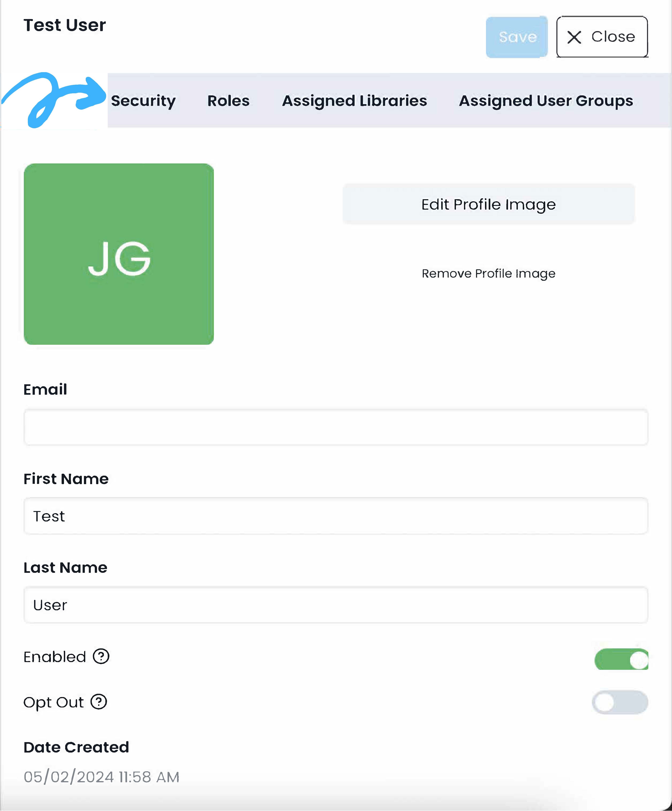Open the Security tab
Image resolution: width=672 pixels, height=811 pixels.
pyautogui.click(x=143, y=101)
